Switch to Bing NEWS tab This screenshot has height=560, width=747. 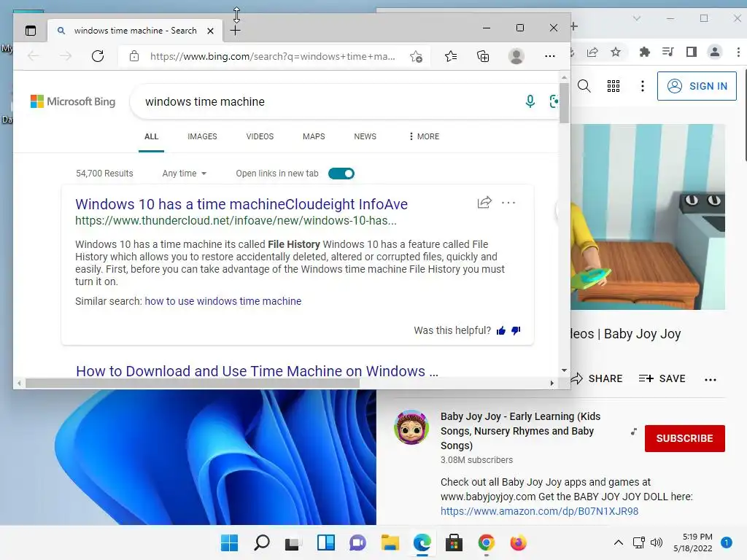(365, 136)
